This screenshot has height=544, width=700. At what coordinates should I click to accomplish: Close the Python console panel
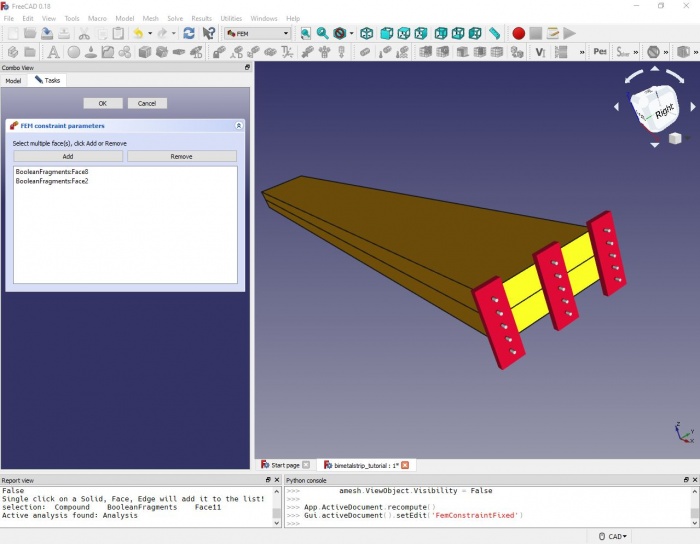695,480
